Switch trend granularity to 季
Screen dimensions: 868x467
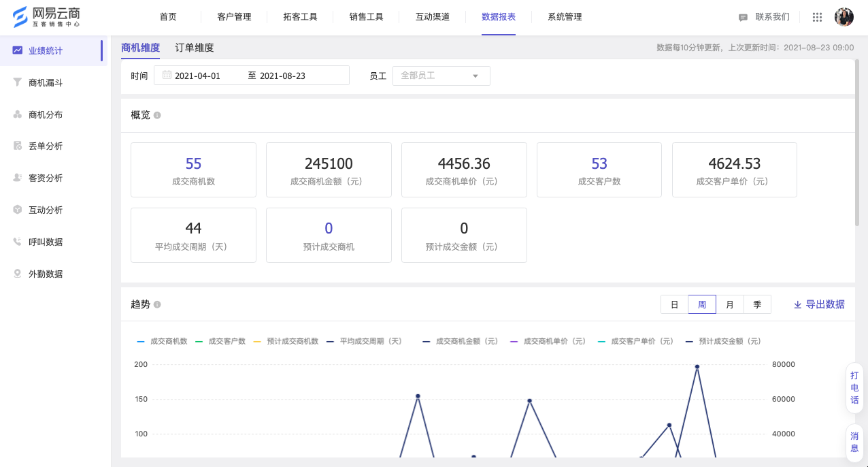[757, 304]
